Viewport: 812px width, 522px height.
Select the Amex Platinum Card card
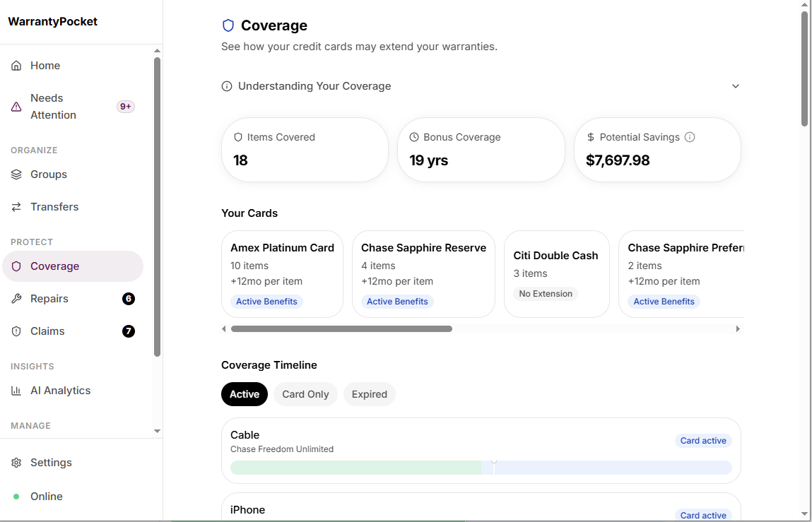(282, 274)
